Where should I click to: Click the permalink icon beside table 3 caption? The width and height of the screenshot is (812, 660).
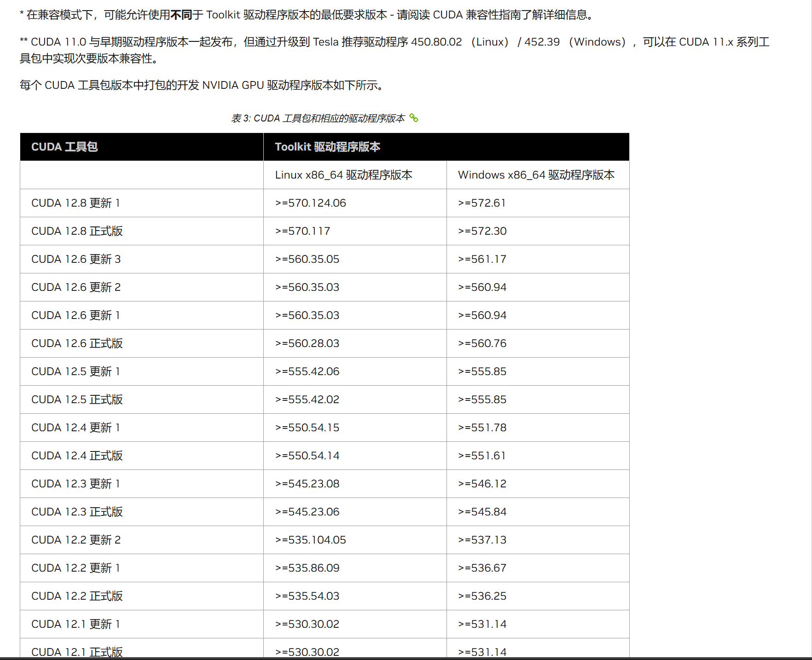coord(414,118)
